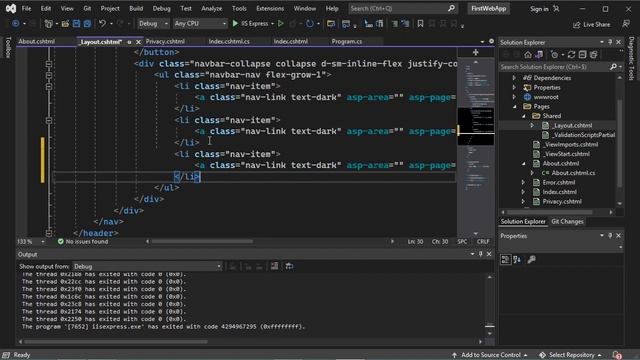
Task: Toggle collapse box beside second li nav-item
Action: coord(49,120)
